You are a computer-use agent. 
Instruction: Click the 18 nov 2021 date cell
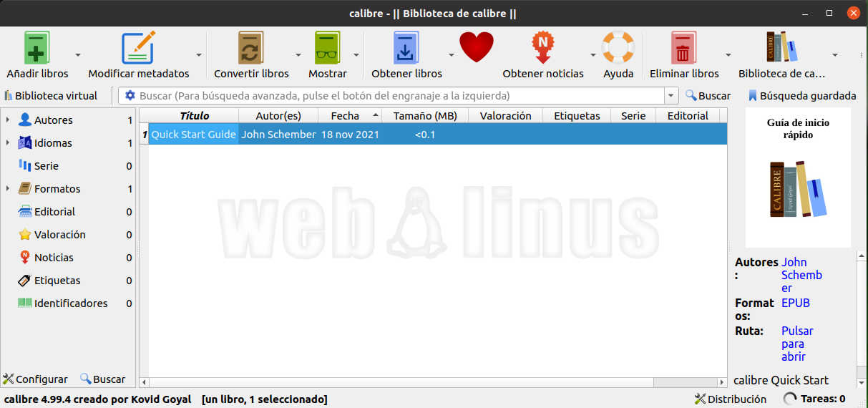[350, 134]
